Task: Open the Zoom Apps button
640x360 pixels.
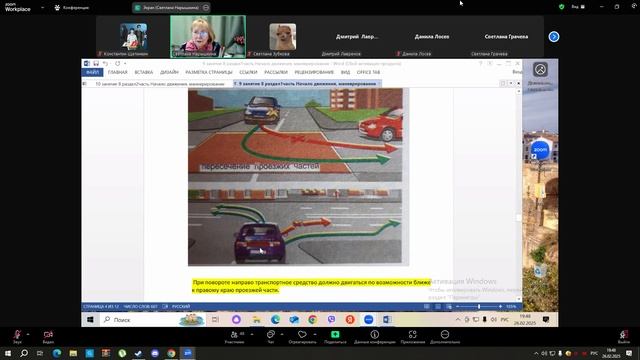Action: click(x=413, y=337)
